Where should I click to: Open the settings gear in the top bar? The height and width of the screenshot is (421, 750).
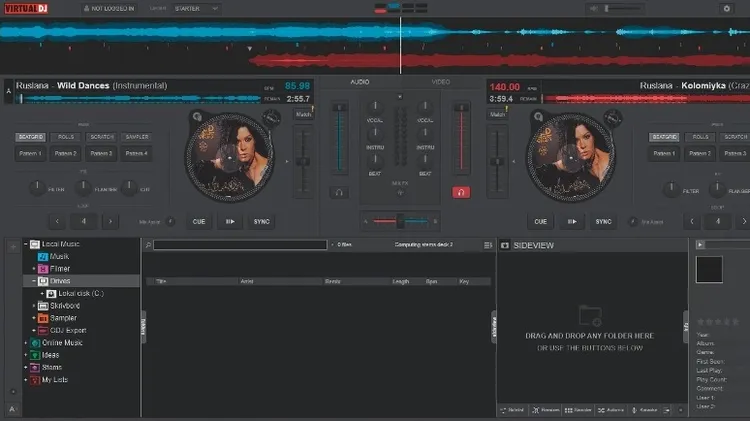(727, 9)
